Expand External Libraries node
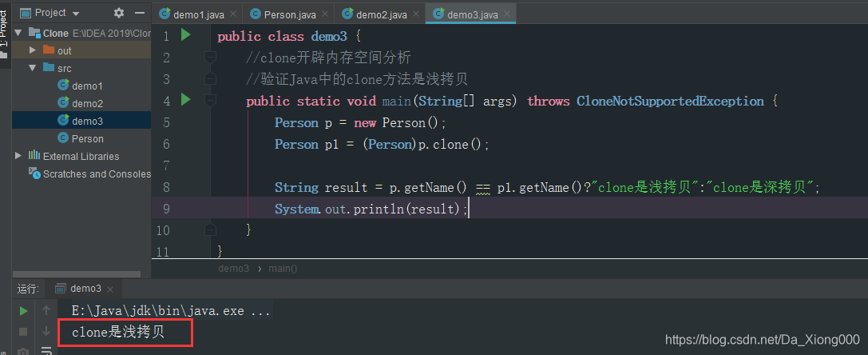The height and width of the screenshot is (355, 868). 18,156
